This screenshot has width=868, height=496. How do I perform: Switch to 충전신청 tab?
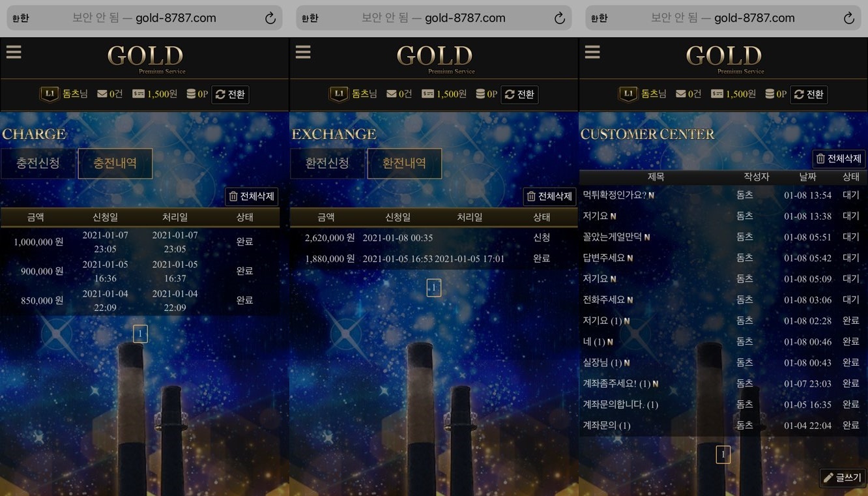pyautogui.click(x=38, y=163)
